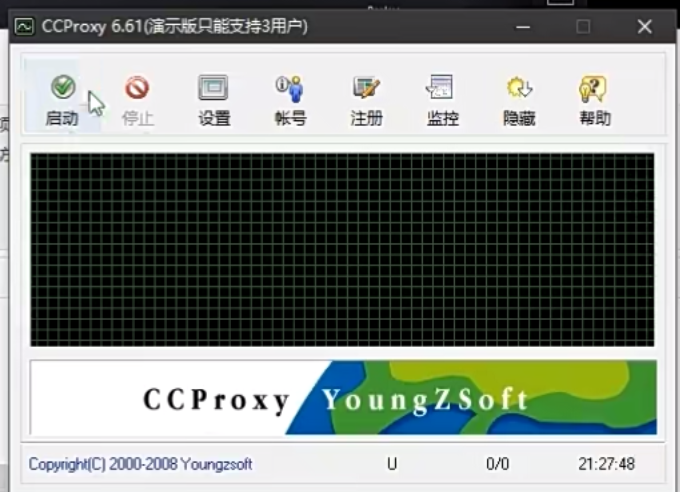The image size is (680, 492).
Task: Click the CCProxy YoungZSoft banner
Action: point(343,397)
